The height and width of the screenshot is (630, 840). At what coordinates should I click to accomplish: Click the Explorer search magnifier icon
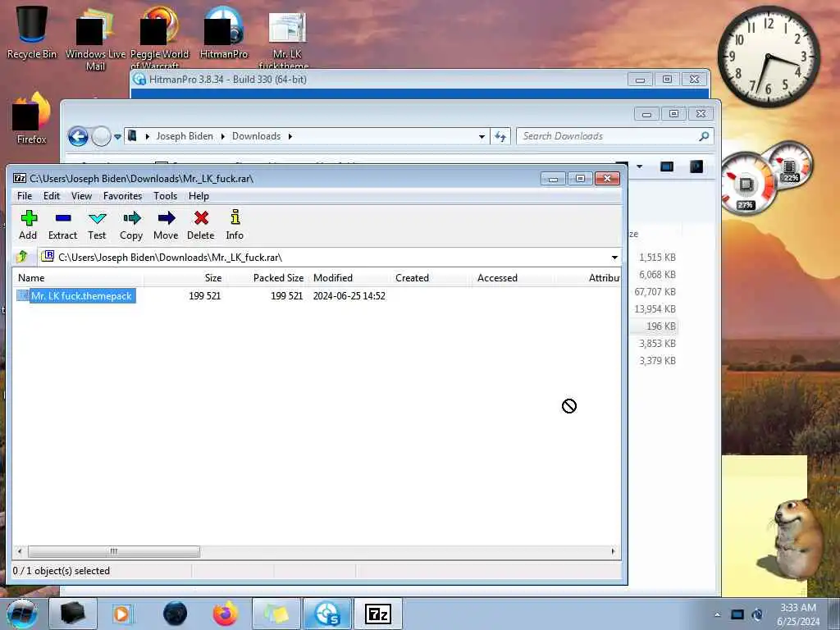[x=704, y=137]
